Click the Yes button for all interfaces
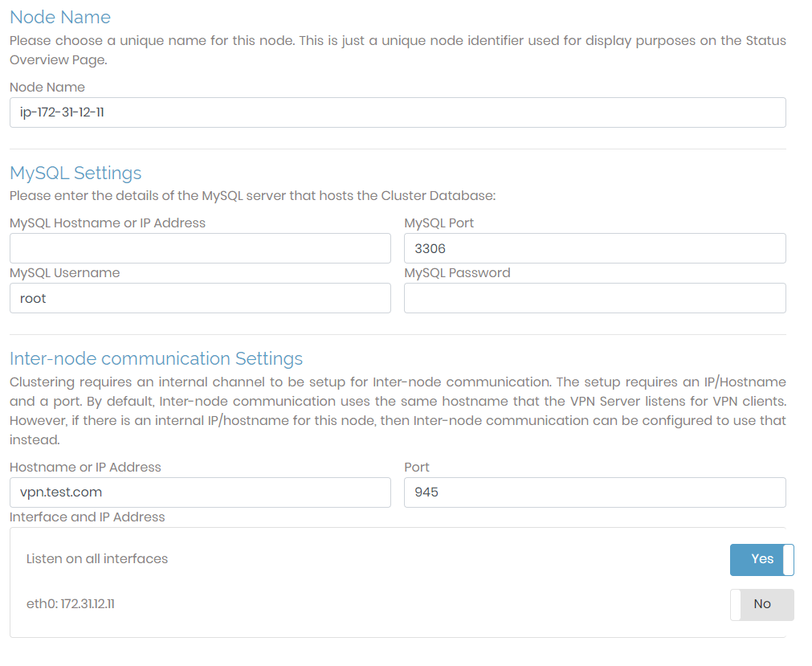 [x=760, y=559]
